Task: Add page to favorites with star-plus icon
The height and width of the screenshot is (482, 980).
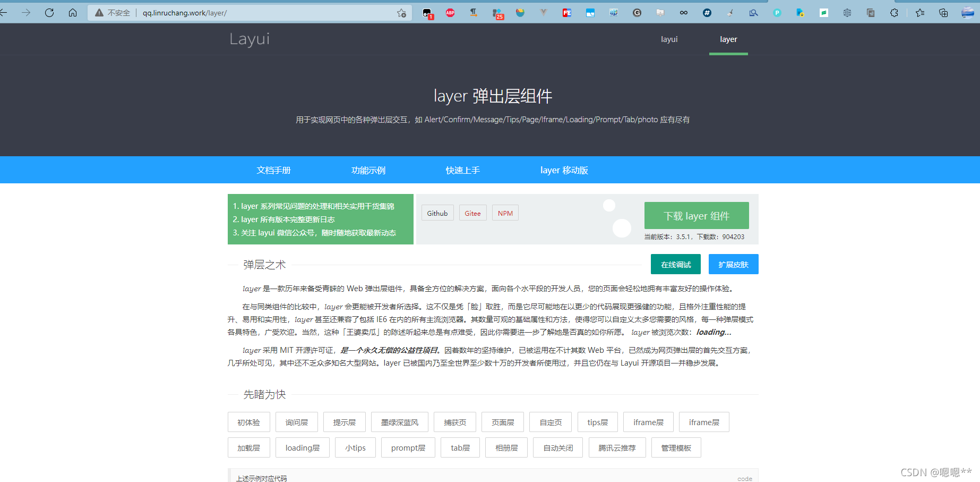Action: pyautogui.click(x=401, y=13)
